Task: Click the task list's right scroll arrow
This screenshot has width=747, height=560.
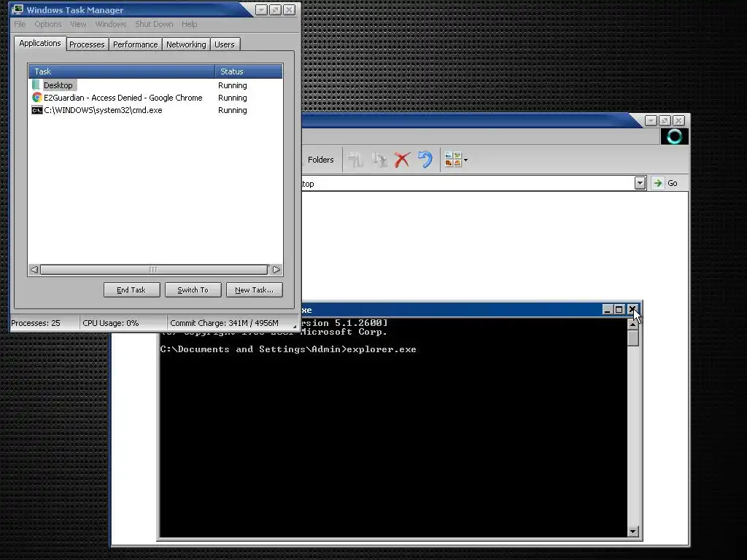Action: pos(276,270)
